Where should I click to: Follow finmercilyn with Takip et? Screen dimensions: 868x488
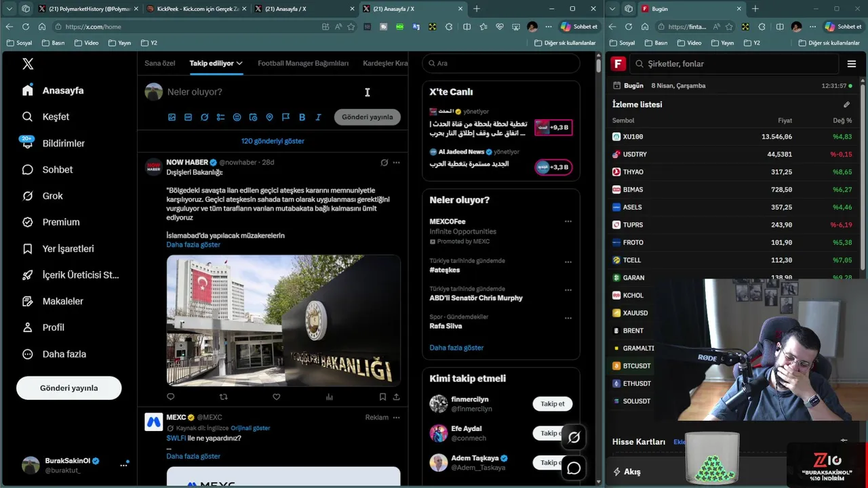(x=552, y=404)
